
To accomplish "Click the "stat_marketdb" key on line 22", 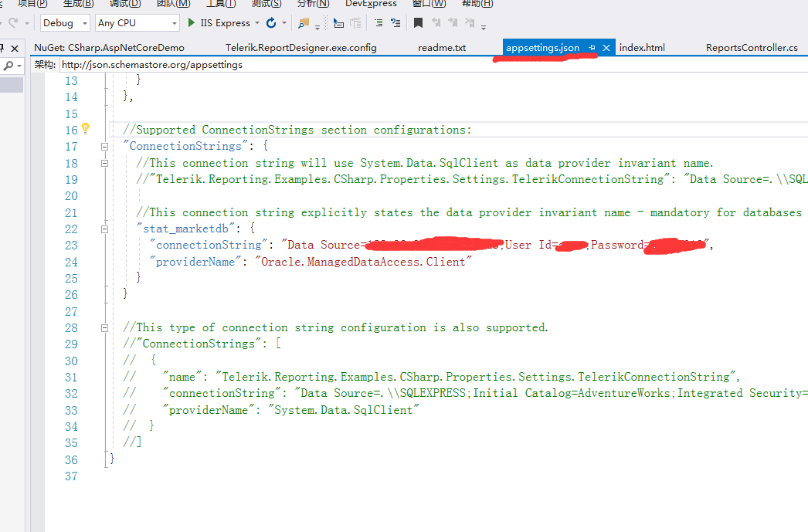I will pyautogui.click(x=185, y=228).
